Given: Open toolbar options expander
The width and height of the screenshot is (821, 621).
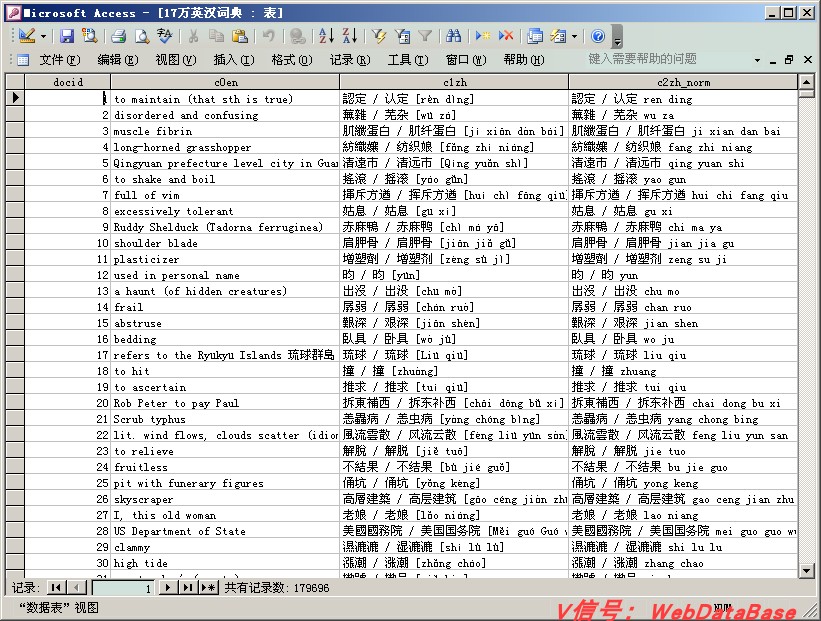Looking at the screenshot, I should click(617, 36).
